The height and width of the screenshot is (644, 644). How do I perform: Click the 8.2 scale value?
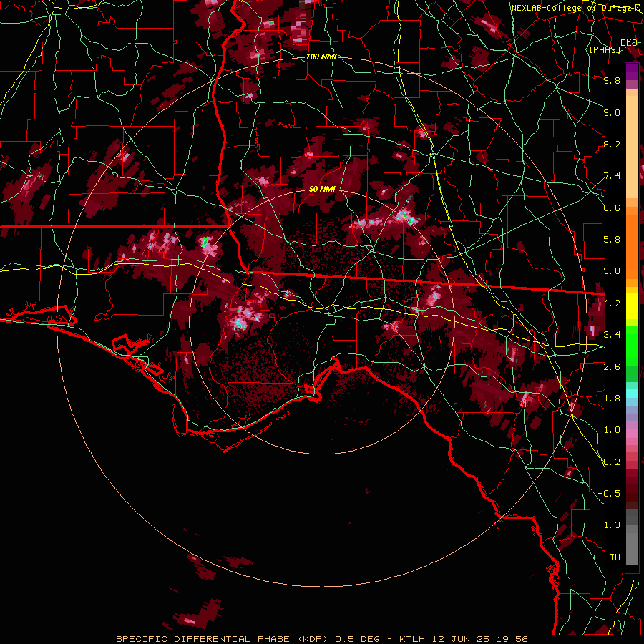point(612,144)
